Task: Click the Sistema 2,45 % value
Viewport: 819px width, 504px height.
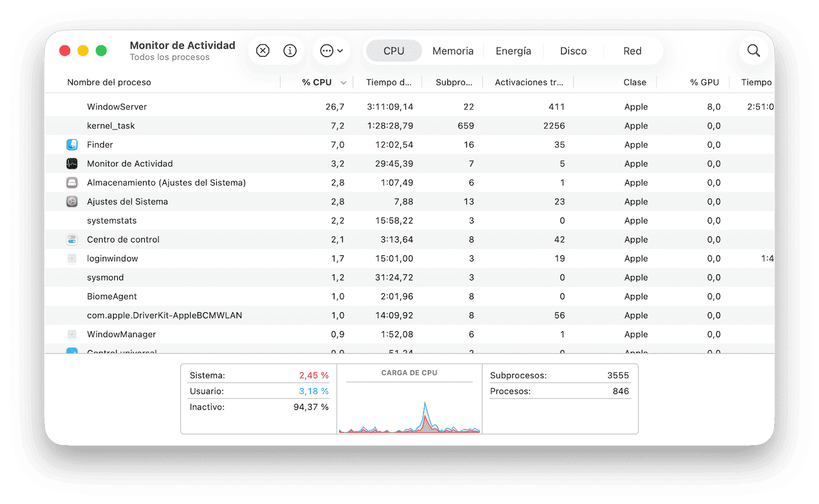Action: [314, 375]
